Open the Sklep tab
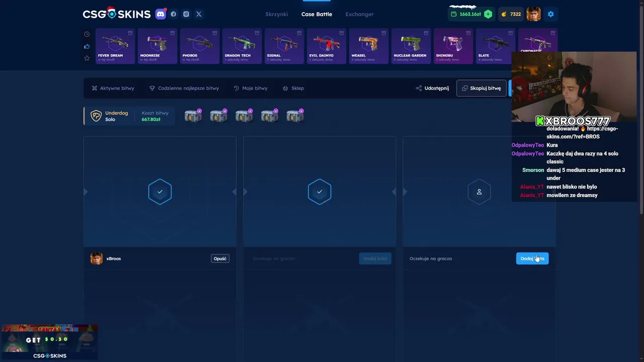Image resolution: width=644 pixels, height=362 pixels. pyautogui.click(x=293, y=88)
